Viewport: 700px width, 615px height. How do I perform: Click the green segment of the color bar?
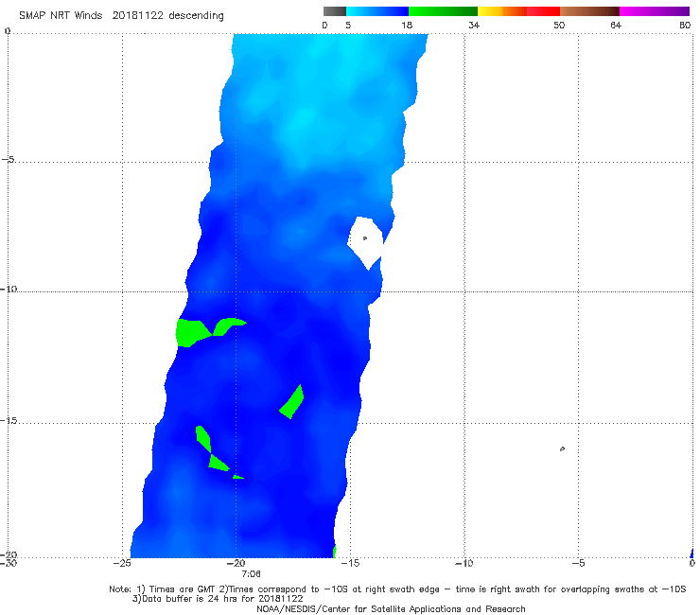(443, 11)
